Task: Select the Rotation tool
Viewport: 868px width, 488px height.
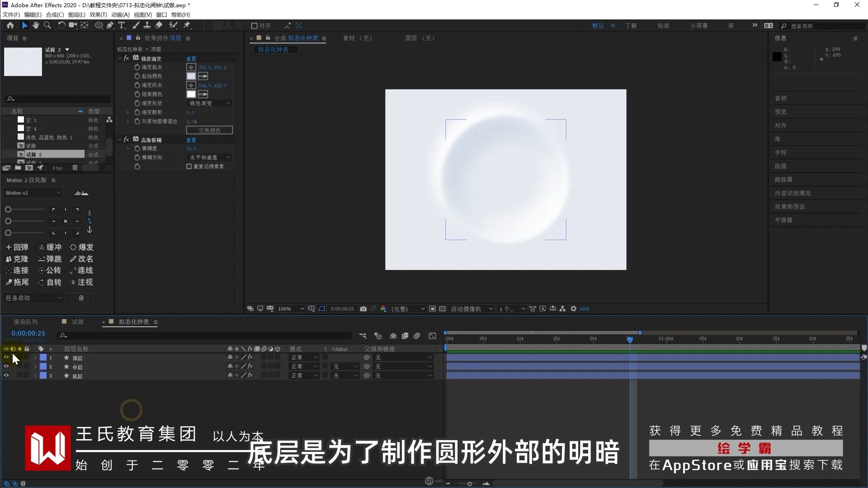Action: [61, 25]
